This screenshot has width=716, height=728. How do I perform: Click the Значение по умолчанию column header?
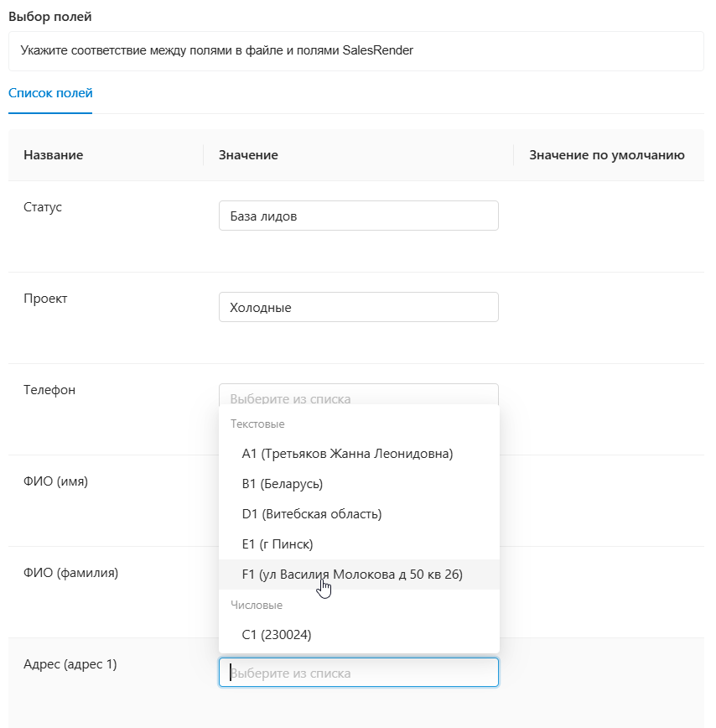coord(607,155)
